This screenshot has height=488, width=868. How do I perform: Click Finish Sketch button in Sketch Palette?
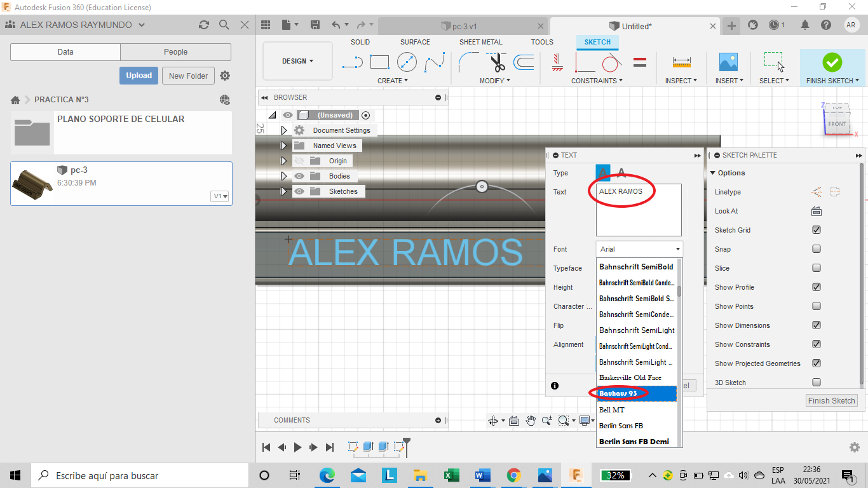[x=832, y=401]
